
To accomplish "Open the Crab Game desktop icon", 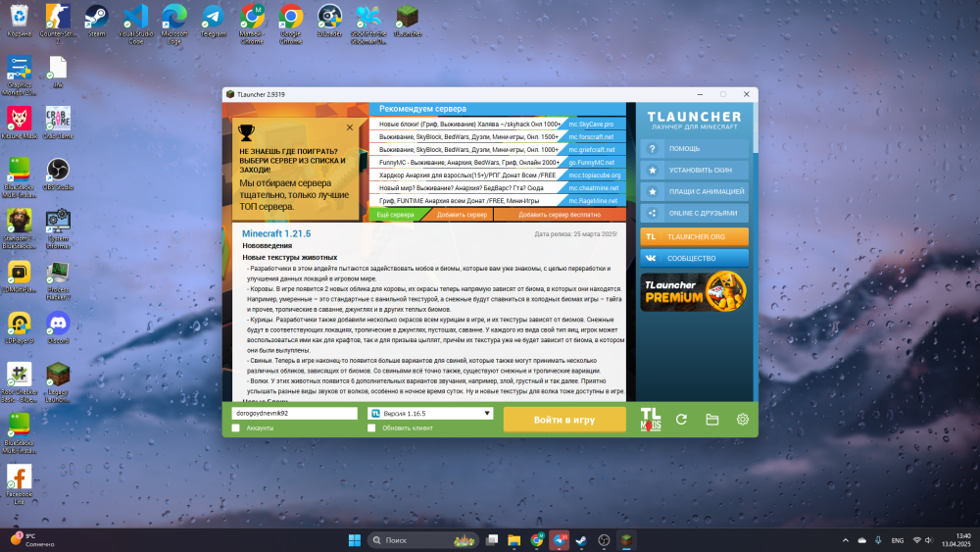I will coord(58,123).
